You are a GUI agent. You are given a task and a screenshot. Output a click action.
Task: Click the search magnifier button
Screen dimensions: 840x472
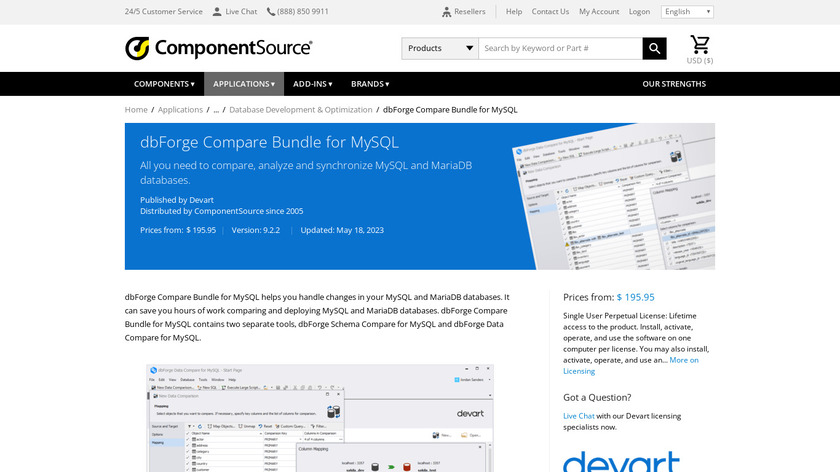pos(654,48)
